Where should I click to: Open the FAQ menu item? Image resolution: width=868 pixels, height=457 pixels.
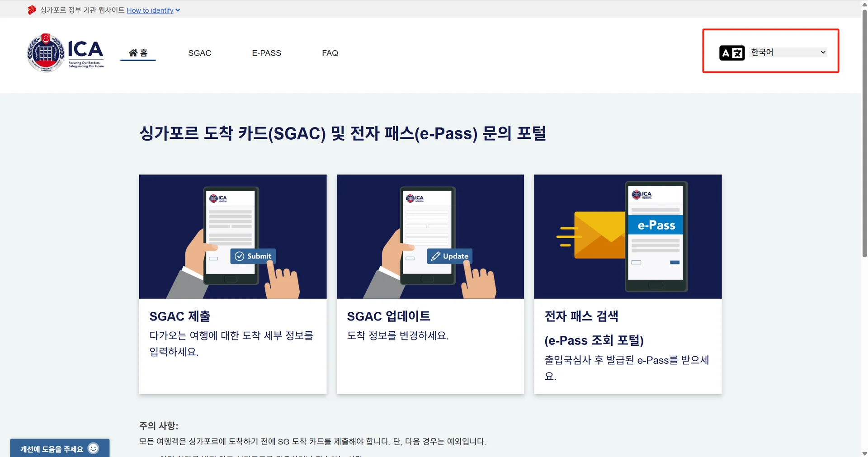tap(330, 53)
